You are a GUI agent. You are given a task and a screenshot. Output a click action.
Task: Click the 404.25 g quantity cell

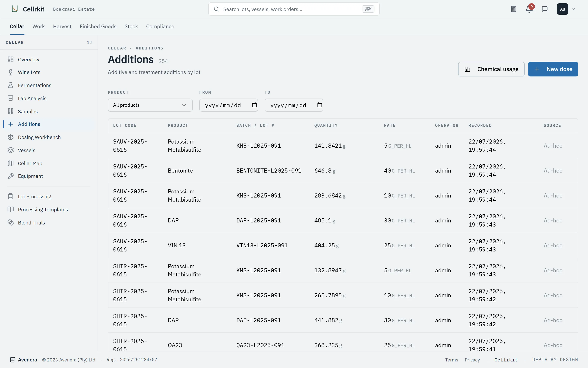tap(326, 245)
